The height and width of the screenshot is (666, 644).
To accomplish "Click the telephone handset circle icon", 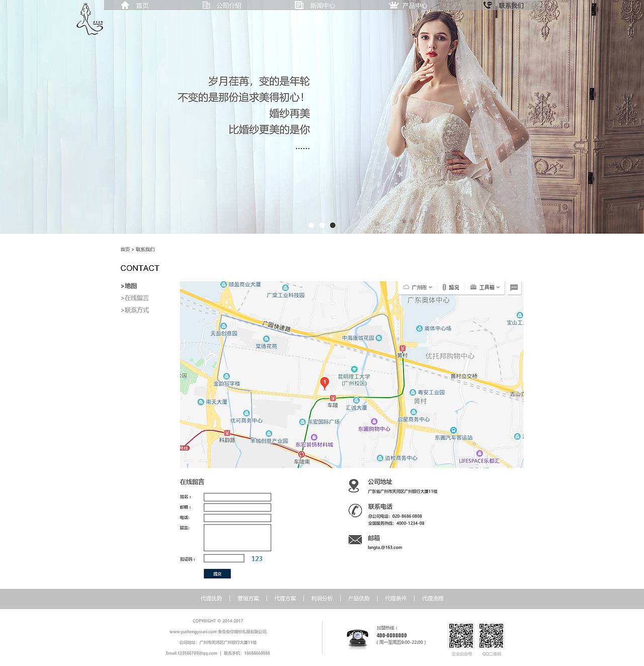I will coord(355,510).
